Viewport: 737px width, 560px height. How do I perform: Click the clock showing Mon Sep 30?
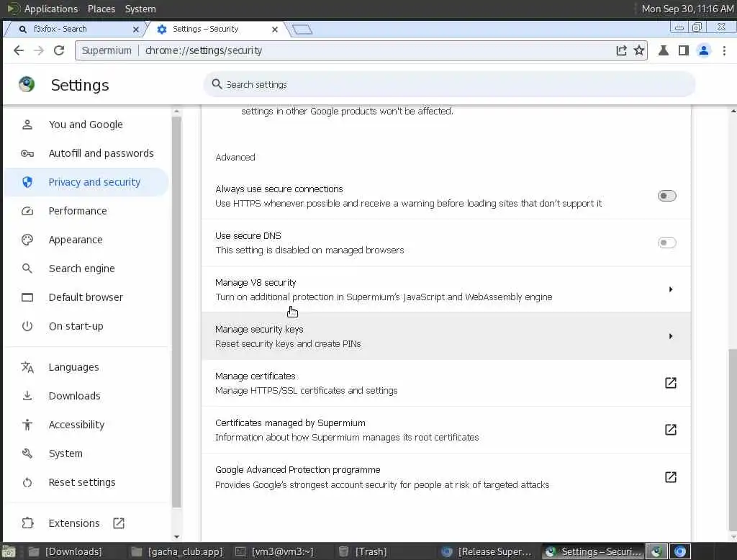point(687,9)
